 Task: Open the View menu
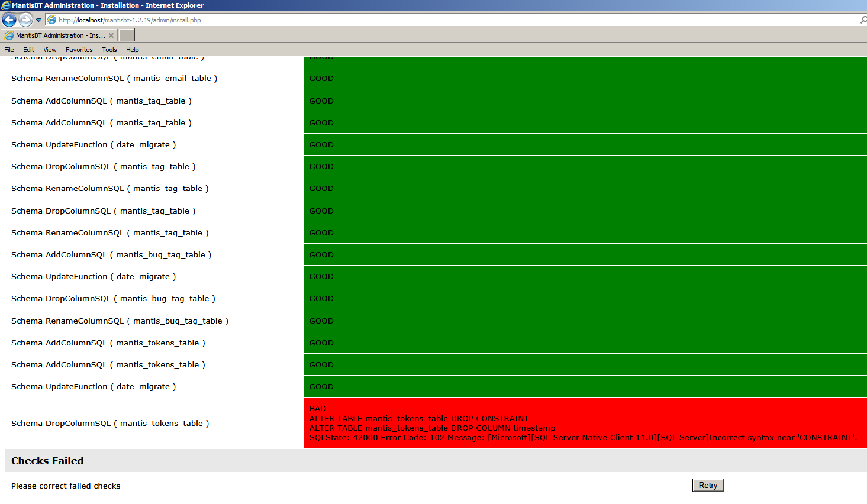pyautogui.click(x=50, y=50)
